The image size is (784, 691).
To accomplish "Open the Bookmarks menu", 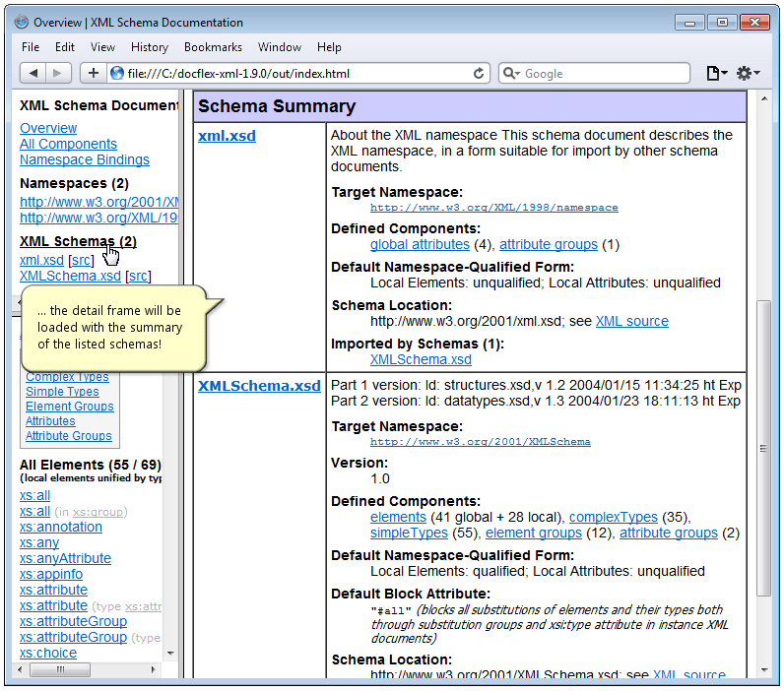I will [x=214, y=47].
